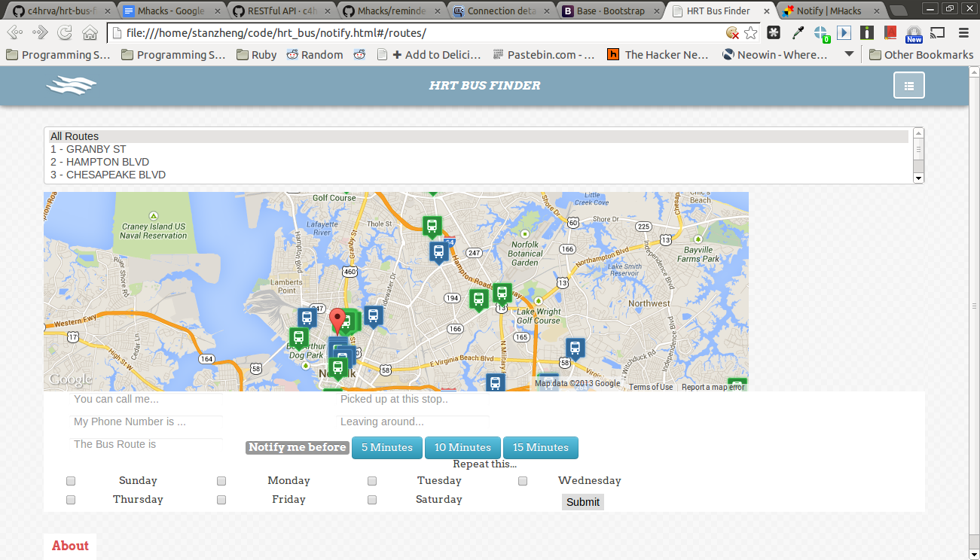The width and height of the screenshot is (980, 560).
Task: Select '3 - CHESAPEAKE BLVD' route
Action: click(x=479, y=175)
